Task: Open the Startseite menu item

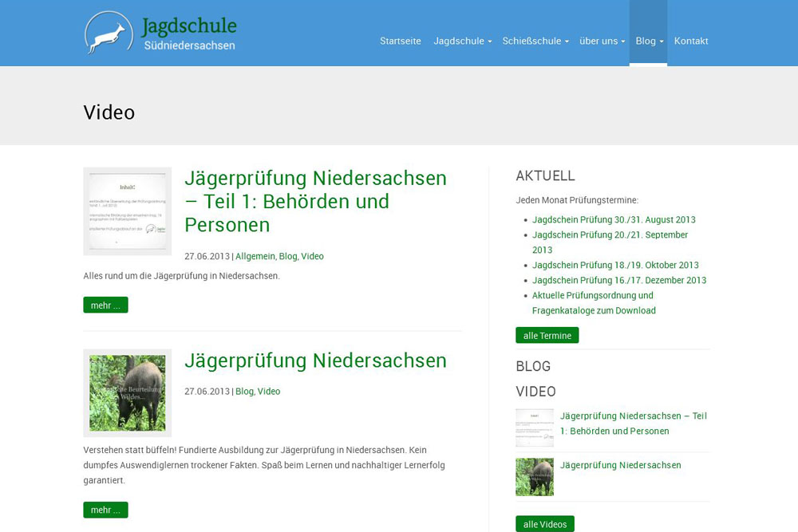Action: coord(400,41)
